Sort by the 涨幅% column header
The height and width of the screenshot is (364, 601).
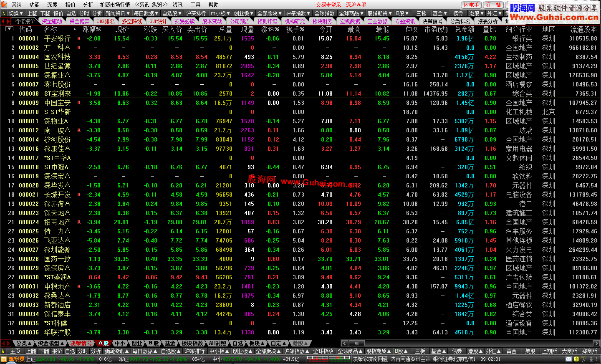click(92, 29)
